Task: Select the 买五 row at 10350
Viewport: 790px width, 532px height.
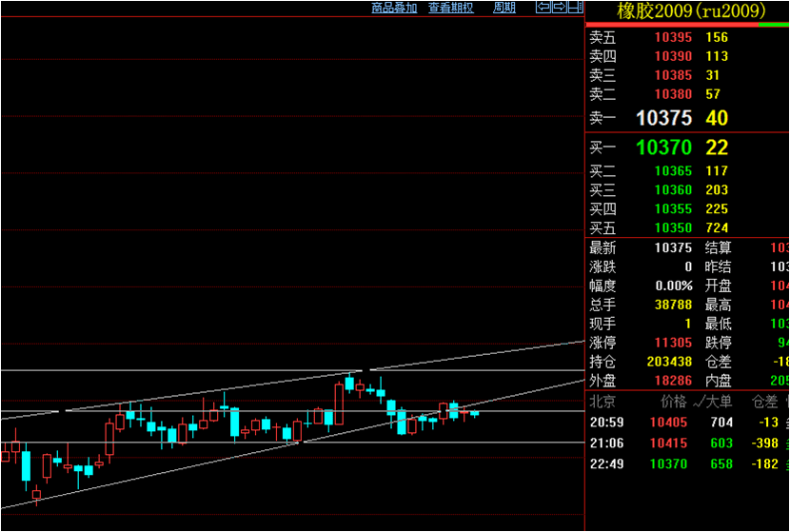Action: pyautogui.click(x=687, y=227)
